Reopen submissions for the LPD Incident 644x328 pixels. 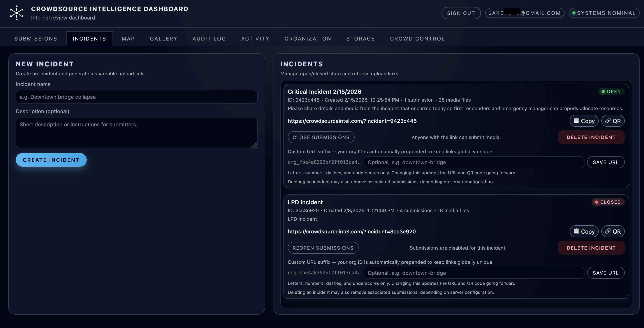coord(323,247)
